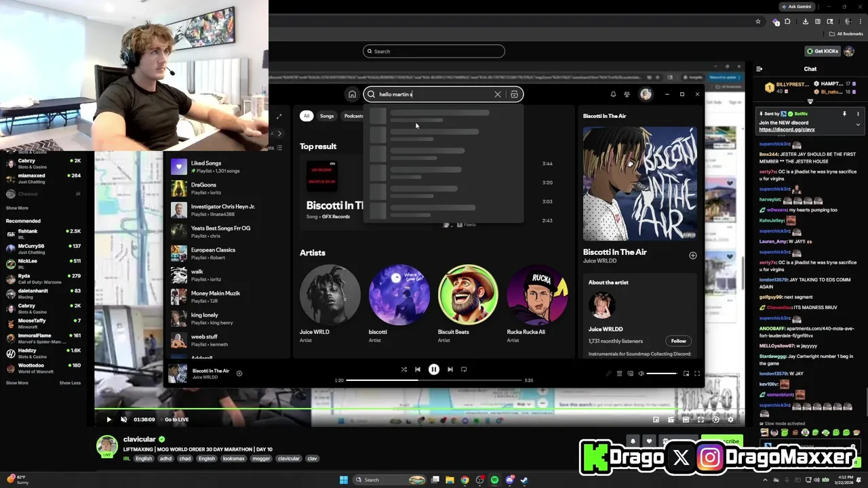Open the biscotti artist result

399,303
